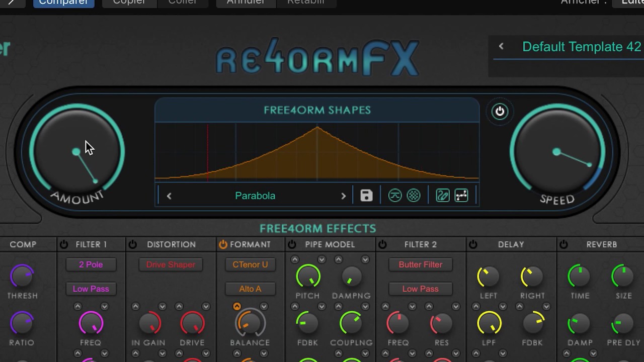Screen dimensions: 644x362
Task: Click the FREE4ORM SHAPES title
Action: pyautogui.click(x=317, y=110)
